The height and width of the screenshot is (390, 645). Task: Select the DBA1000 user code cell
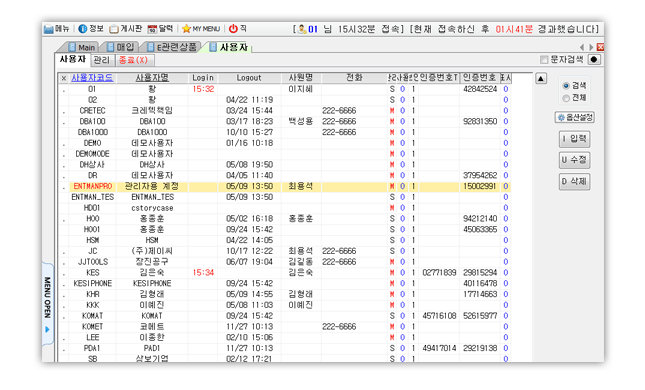pyautogui.click(x=92, y=132)
